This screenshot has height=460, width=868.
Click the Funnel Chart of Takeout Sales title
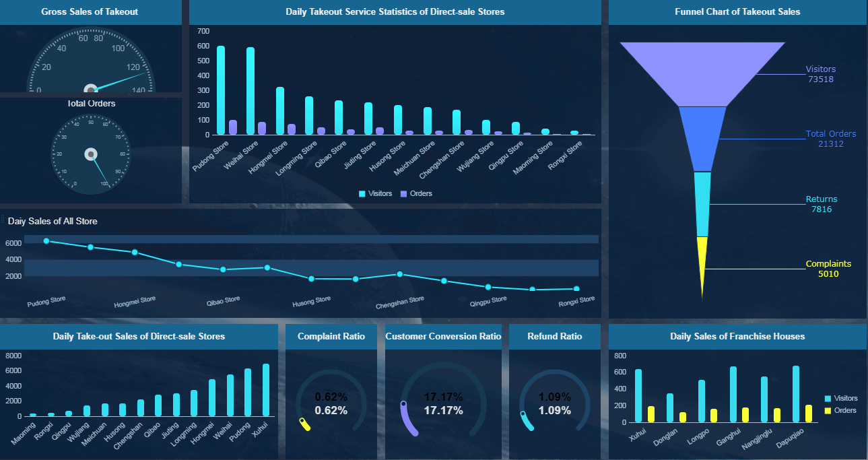click(x=737, y=11)
